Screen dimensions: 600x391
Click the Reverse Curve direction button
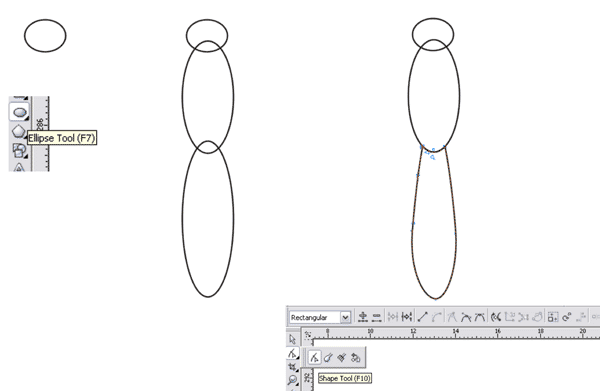pyautogui.click(x=496, y=317)
